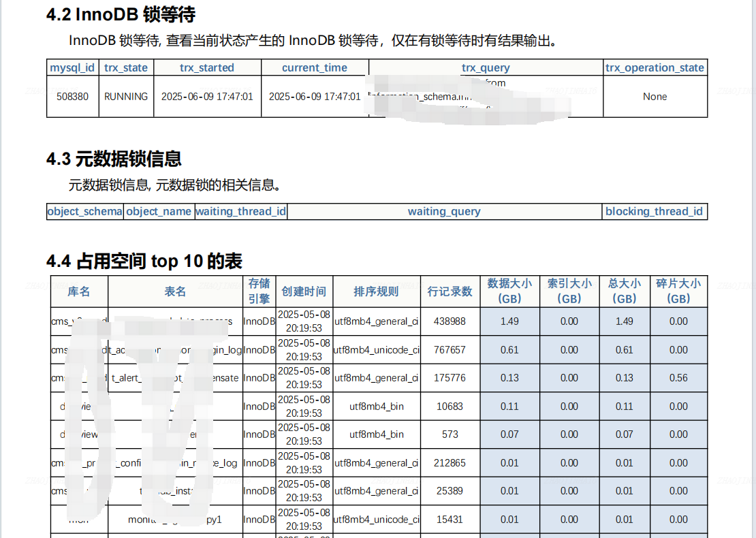Click total size 1.49 in the 438988 row

[625, 321]
